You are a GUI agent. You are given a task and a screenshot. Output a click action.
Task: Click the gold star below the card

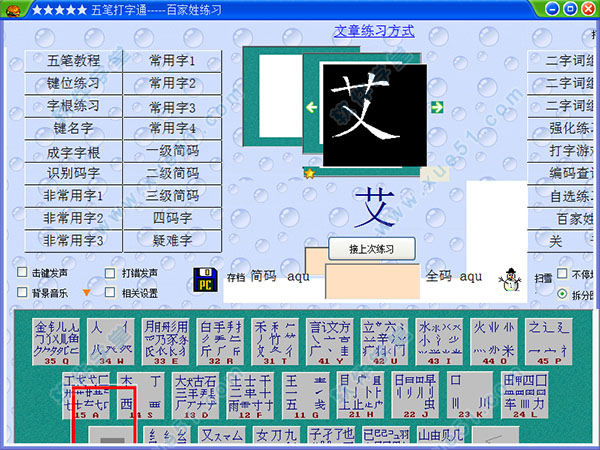point(309,174)
